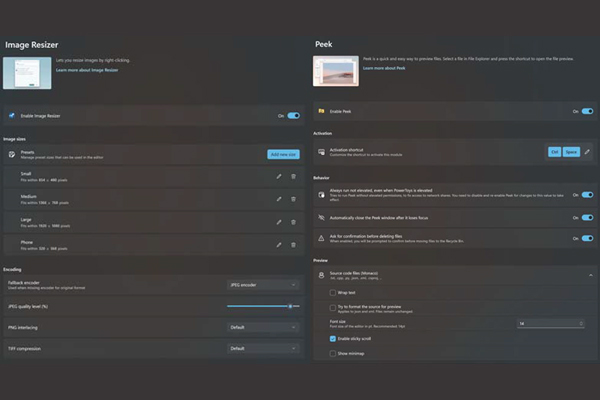Toggle Ask for confirmation before deleting

pyautogui.click(x=587, y=238)
